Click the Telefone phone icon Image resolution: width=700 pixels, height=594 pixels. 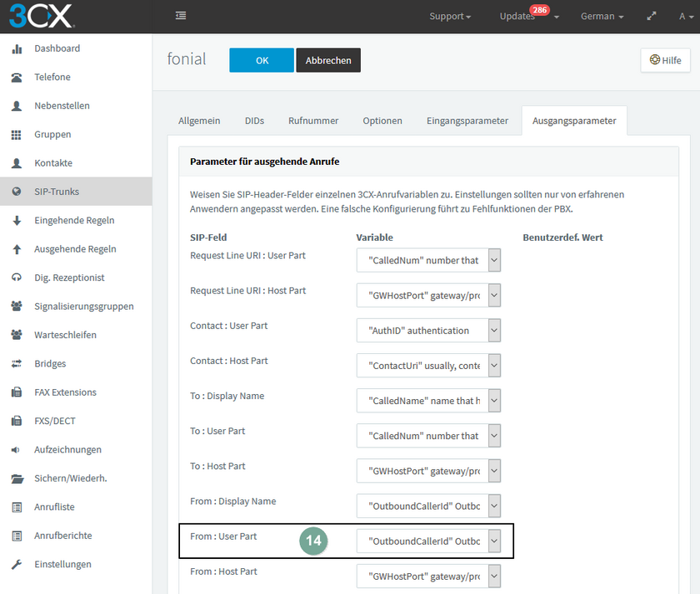[x=17, y=77]
